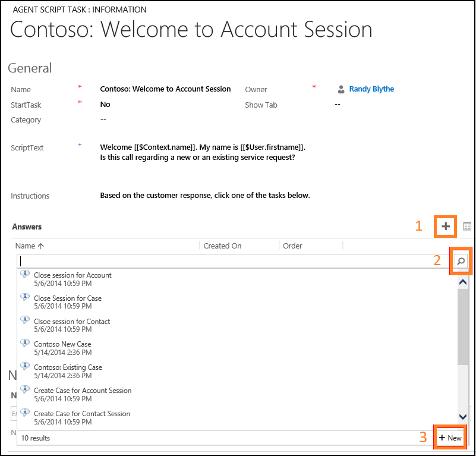The width and height of the screenshot is (476, 456).
Task: Click the icon next to Contoso: Existing Case
Action: [25, 366]
